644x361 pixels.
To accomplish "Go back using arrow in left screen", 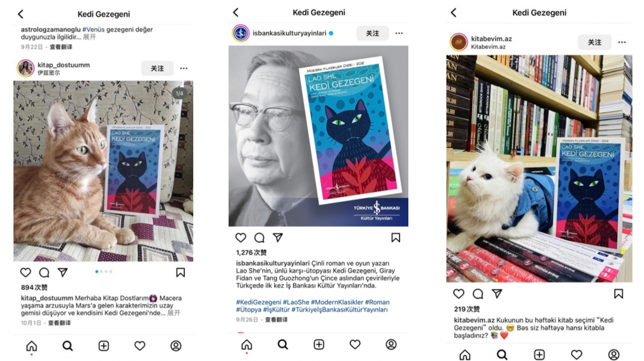I will (21, 14).
